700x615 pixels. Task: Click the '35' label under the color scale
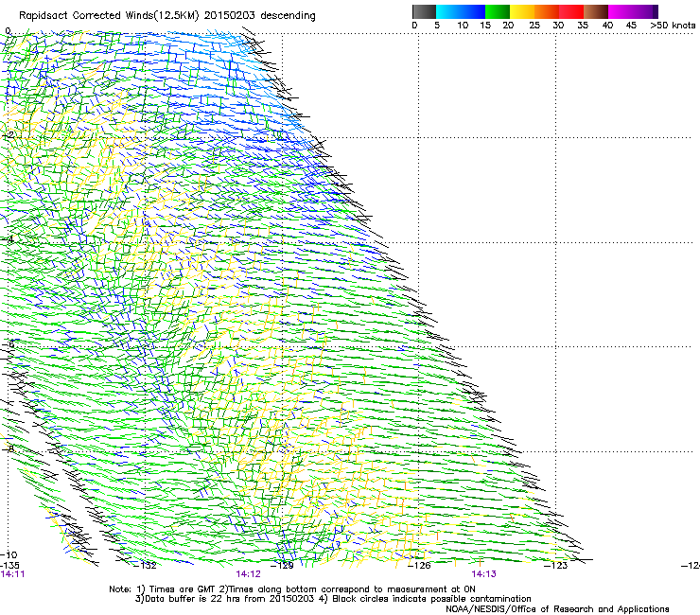click(x=583, y=26)
